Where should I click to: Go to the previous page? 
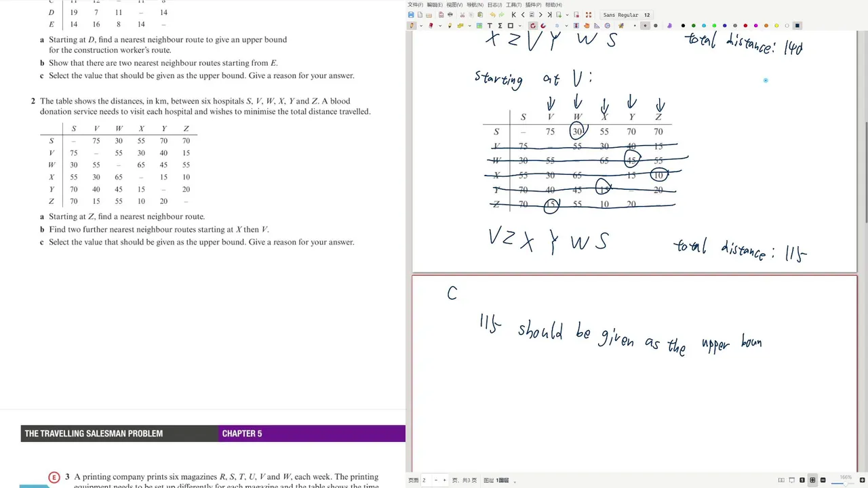(522, 15)
